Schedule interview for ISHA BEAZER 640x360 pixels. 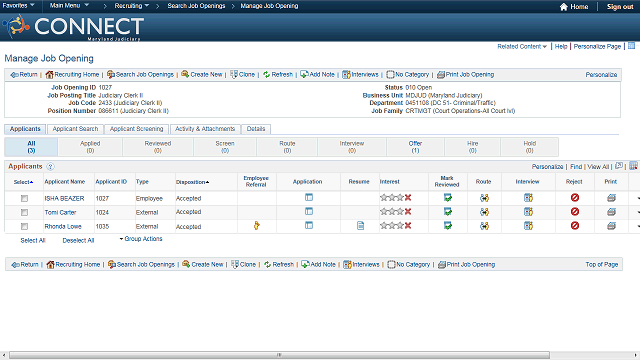click(x=528, y=198)
